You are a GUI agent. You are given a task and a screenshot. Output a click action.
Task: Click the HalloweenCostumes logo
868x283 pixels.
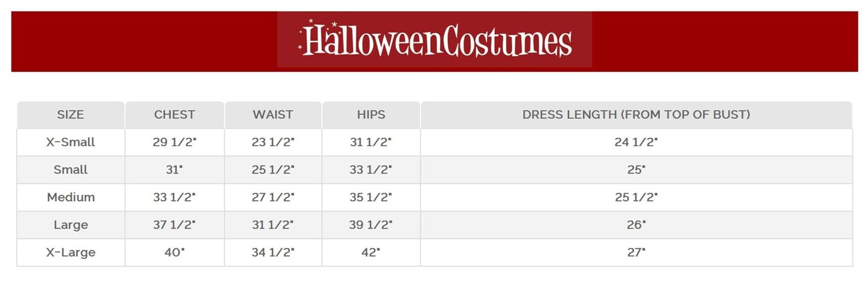click(435, 40)
